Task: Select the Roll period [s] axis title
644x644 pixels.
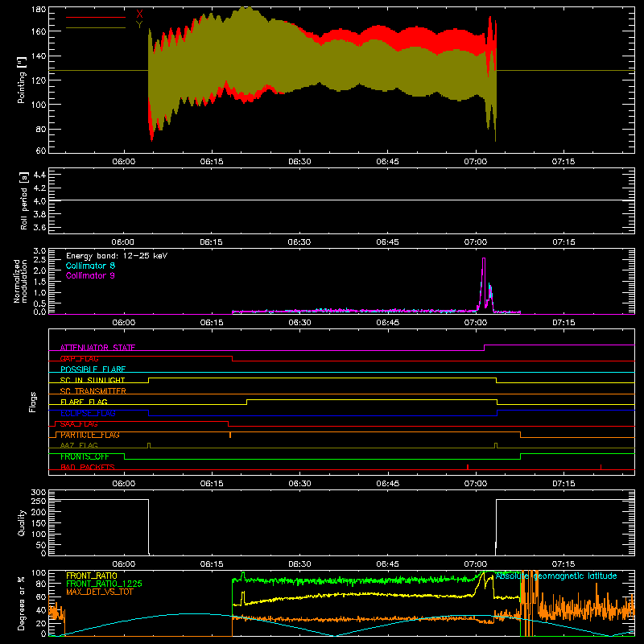Action: pos(24,200)
